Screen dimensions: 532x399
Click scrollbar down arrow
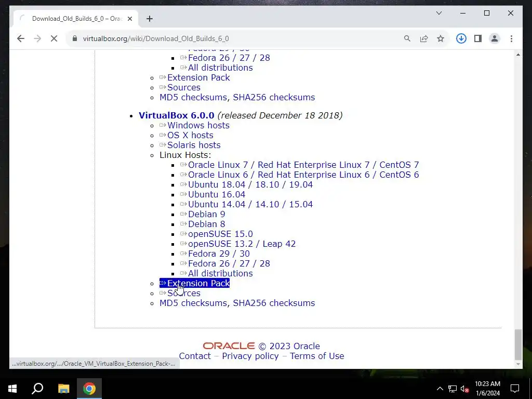[x=518, y=364]
